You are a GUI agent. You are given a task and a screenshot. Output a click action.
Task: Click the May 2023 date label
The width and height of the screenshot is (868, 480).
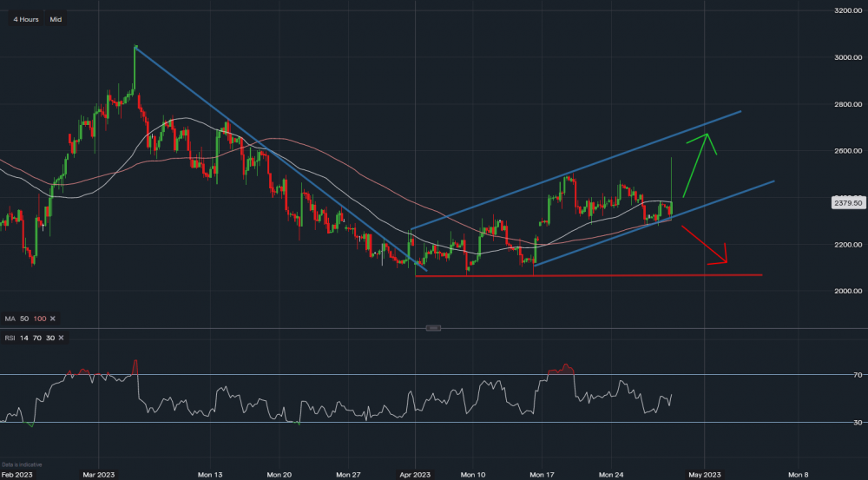click(704, 475)
